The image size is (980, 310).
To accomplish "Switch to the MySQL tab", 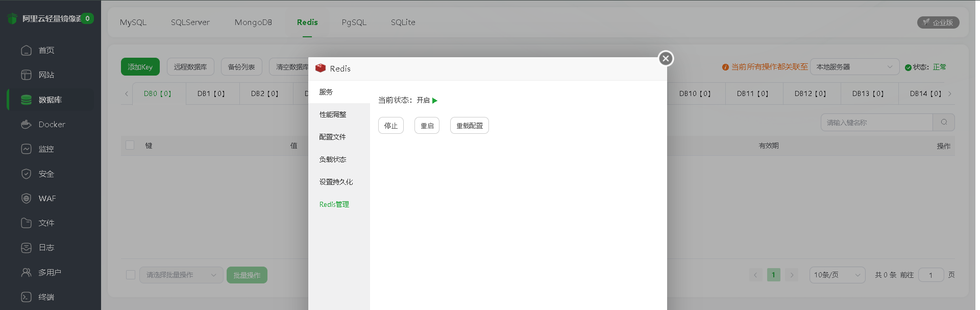I will coord(133,22).
